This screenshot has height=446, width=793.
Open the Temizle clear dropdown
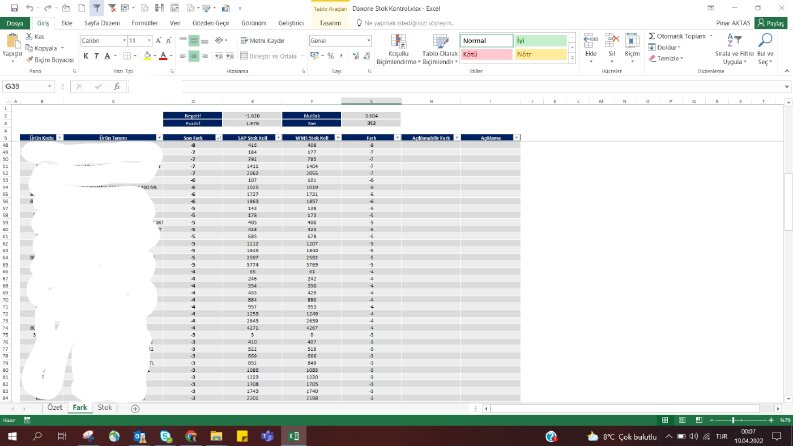666,59
